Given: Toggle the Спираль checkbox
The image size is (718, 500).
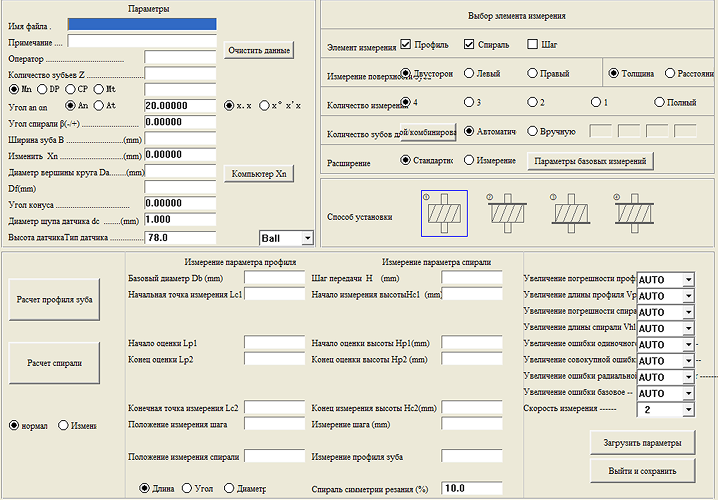Looking at the screenshot, I should (x=469, y=44).
